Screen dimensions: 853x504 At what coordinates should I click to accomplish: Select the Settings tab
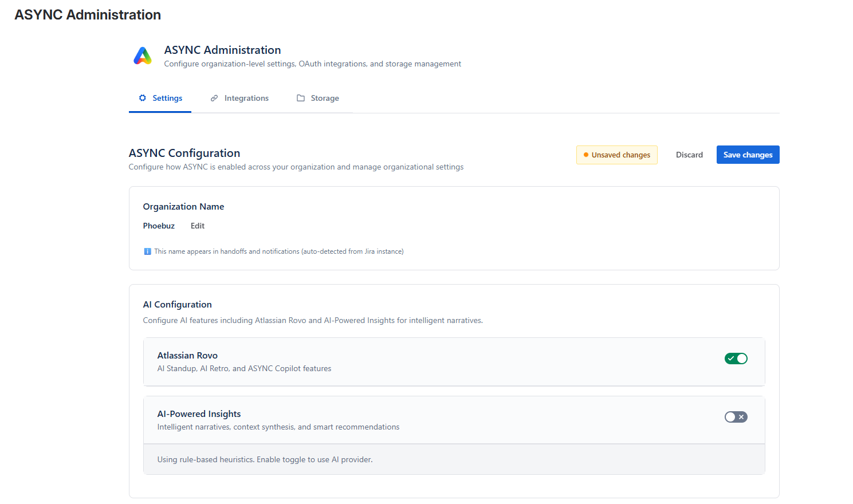point(166,98)
